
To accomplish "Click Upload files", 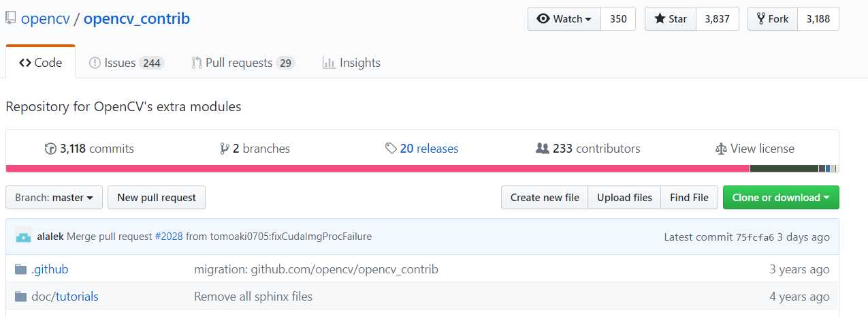I will click(x=624, y=198).
